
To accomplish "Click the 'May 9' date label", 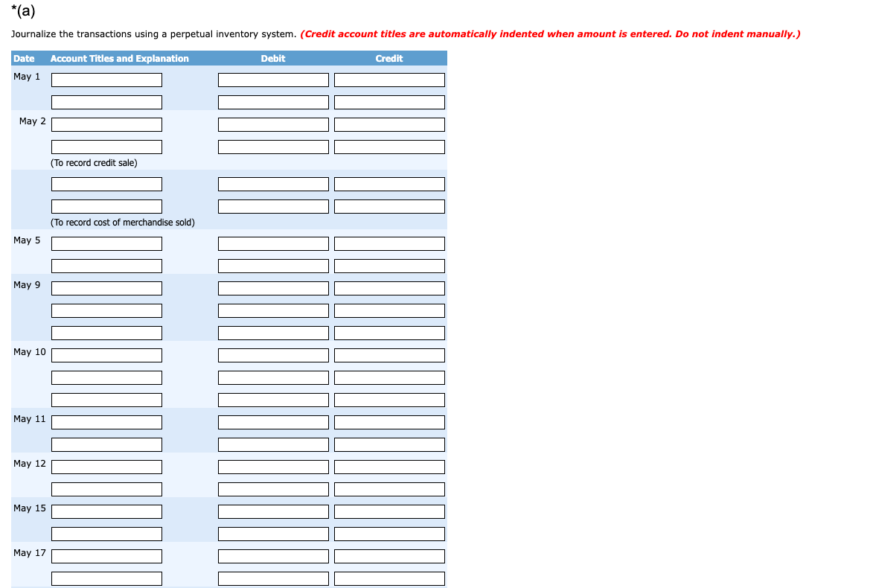I will [x=27, y=284].
